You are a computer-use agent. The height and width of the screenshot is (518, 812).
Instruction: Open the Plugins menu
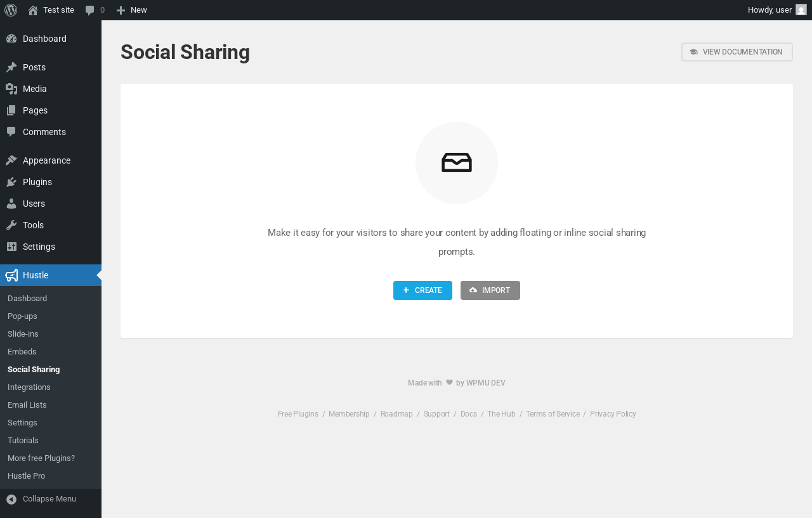pos(51,182)
